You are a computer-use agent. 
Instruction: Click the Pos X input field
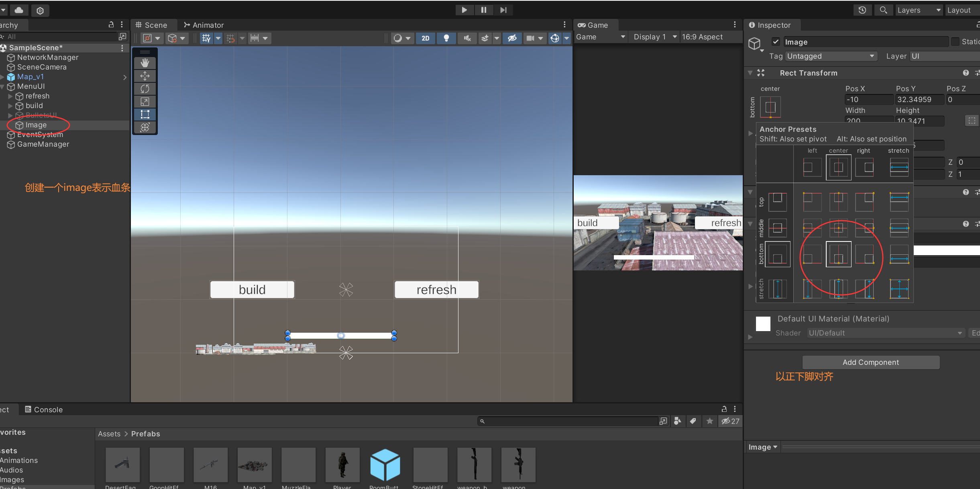869,100
